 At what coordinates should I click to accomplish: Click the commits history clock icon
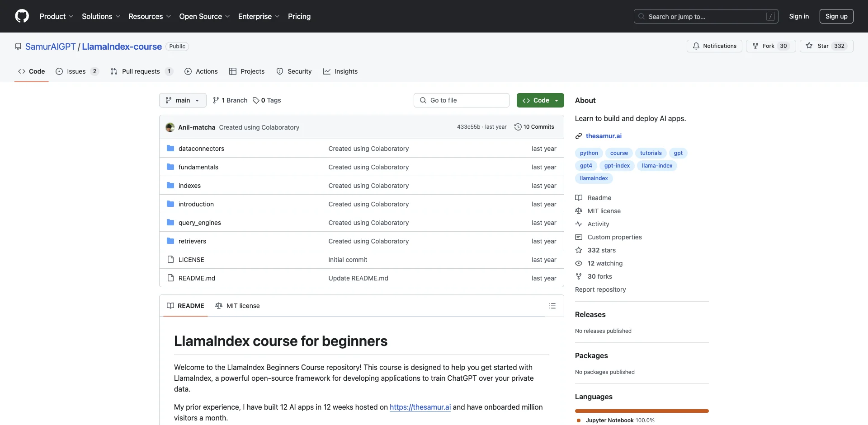point(518,127)
